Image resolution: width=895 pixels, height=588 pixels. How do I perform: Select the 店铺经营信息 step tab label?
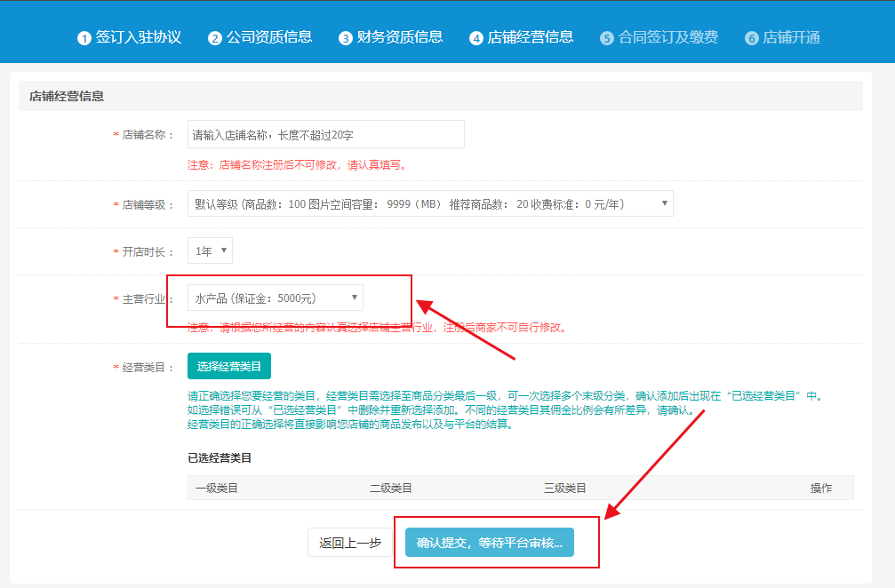tap(530, 37)
